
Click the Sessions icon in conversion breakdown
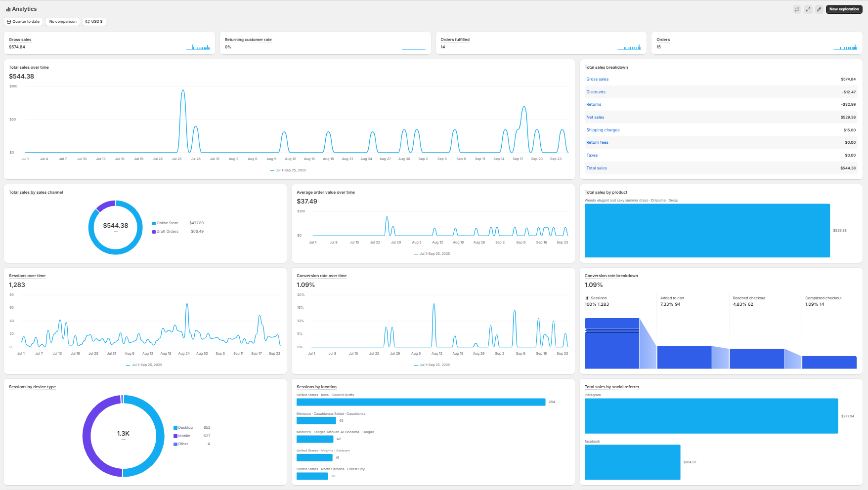tap(587, 298)
